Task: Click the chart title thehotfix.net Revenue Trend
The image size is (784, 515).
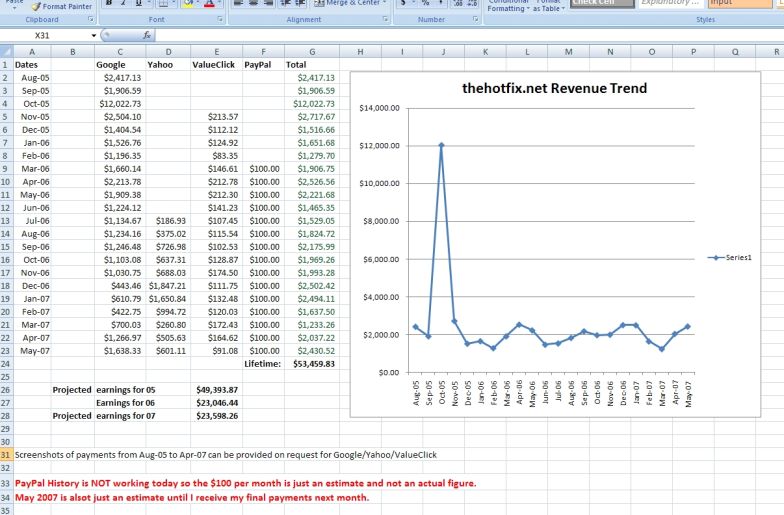Action: 554,88
